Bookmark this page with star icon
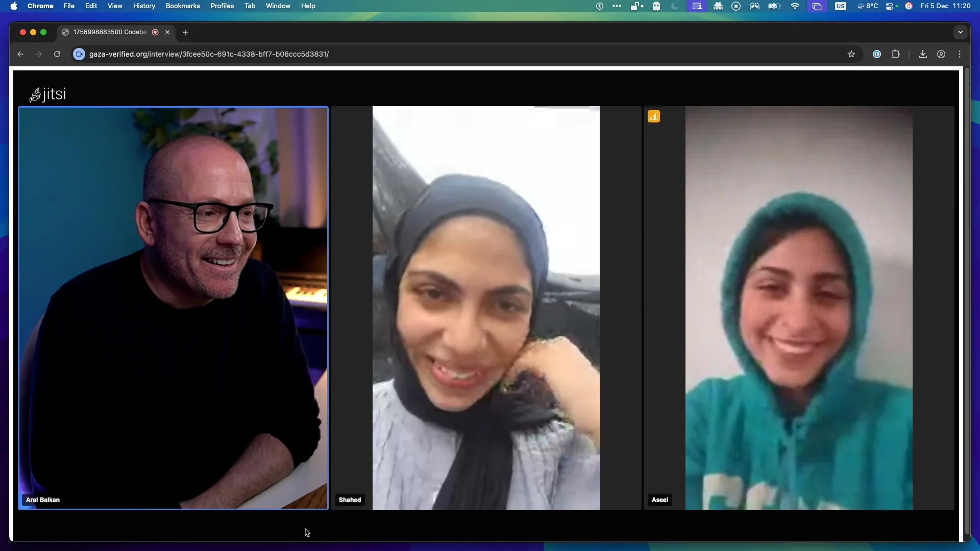 851,54
